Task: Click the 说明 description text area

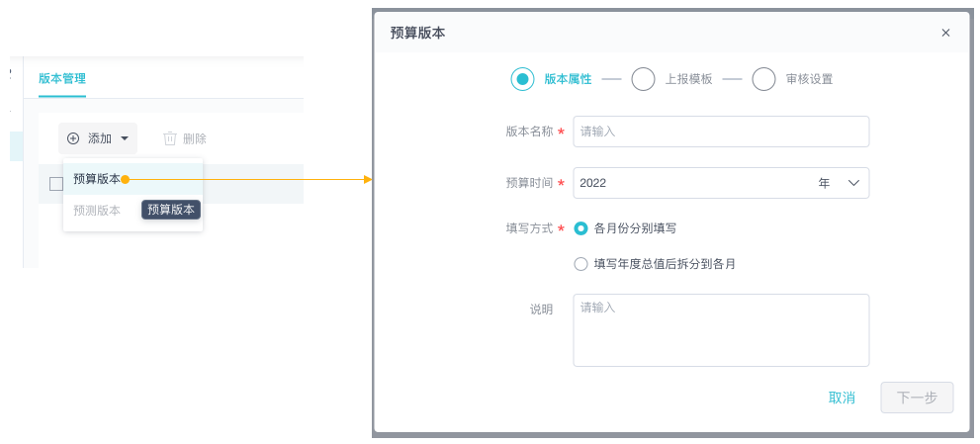Action: (721, 330)
